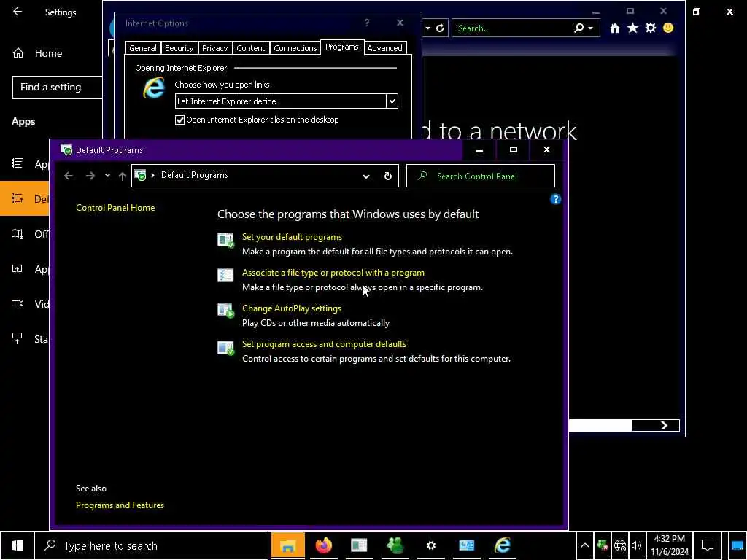Viewport: 747px width, 560px height.
Task: Open Internet Explorer address bar dropdown arrow
Action: pyautogui.click(x=427, y=28)
